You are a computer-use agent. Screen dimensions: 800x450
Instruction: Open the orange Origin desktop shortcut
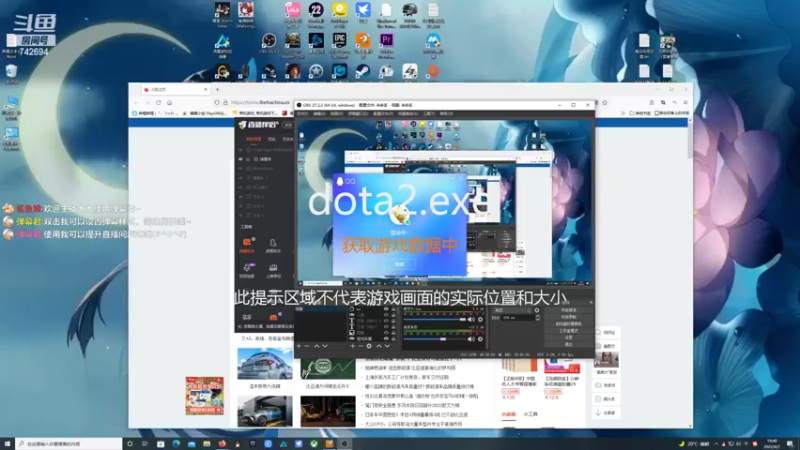(433, 72)
